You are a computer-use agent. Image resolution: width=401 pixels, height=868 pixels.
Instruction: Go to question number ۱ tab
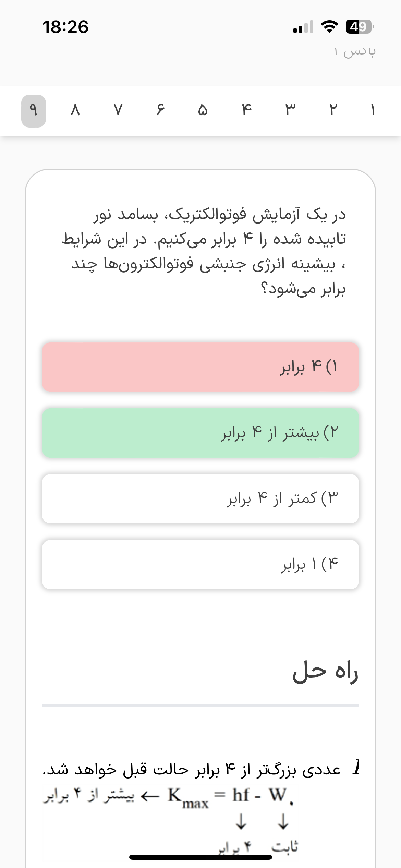pyautogui.click(x=373, y=110)
